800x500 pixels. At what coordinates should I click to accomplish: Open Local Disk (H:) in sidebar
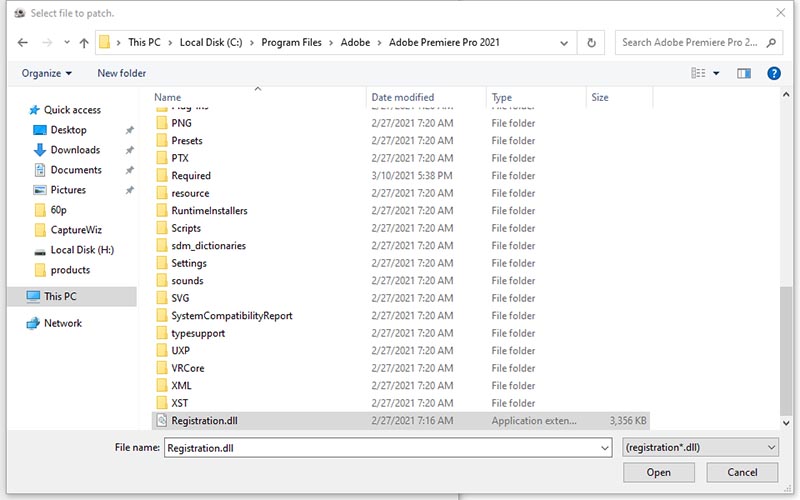click(74, 250)
